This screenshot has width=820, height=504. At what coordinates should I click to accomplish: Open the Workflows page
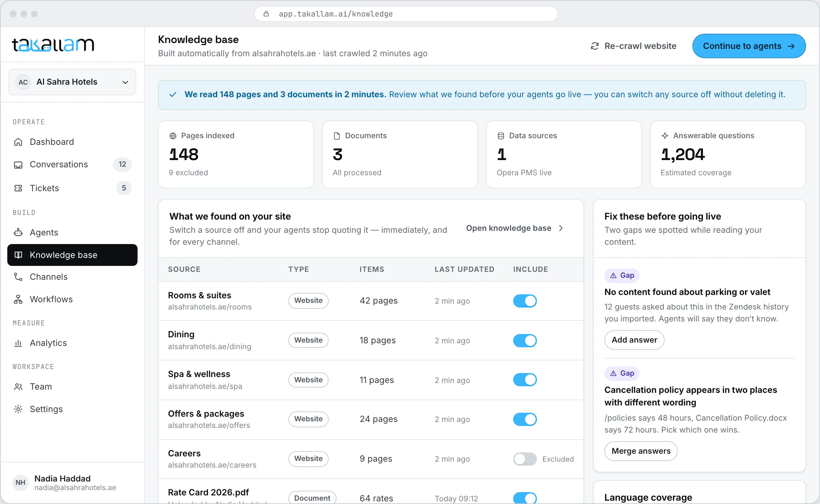click(72, 299)
